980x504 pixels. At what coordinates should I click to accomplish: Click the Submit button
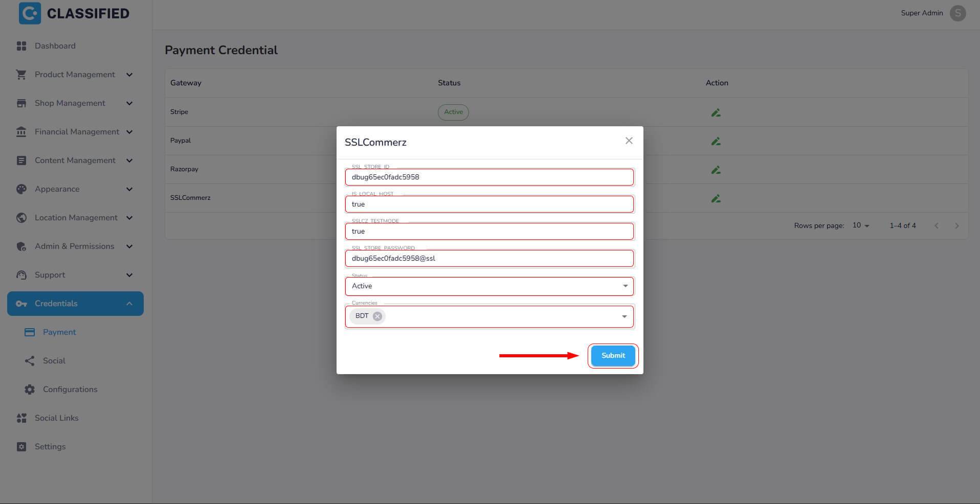[613, 356]
